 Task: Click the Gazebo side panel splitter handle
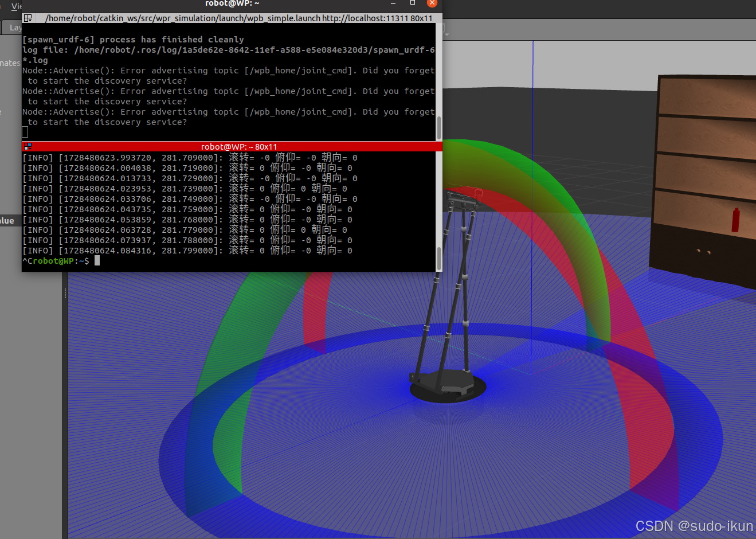pos(65,293)
